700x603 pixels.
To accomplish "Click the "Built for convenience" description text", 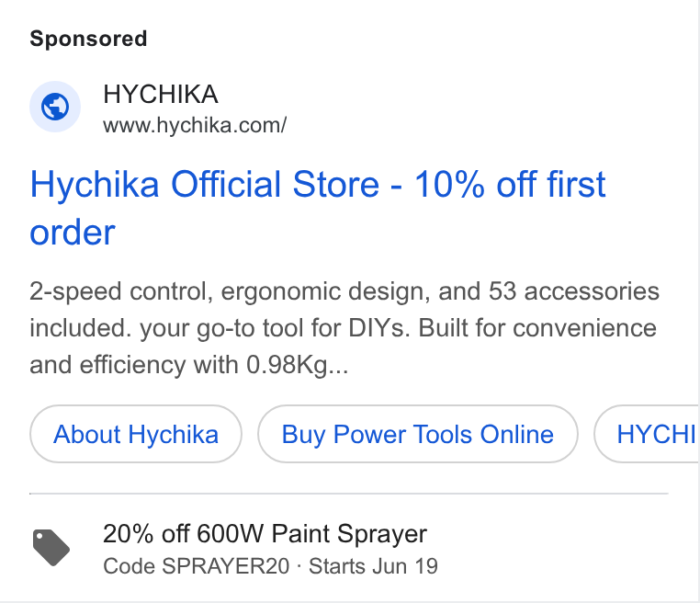I will (537, 328).
